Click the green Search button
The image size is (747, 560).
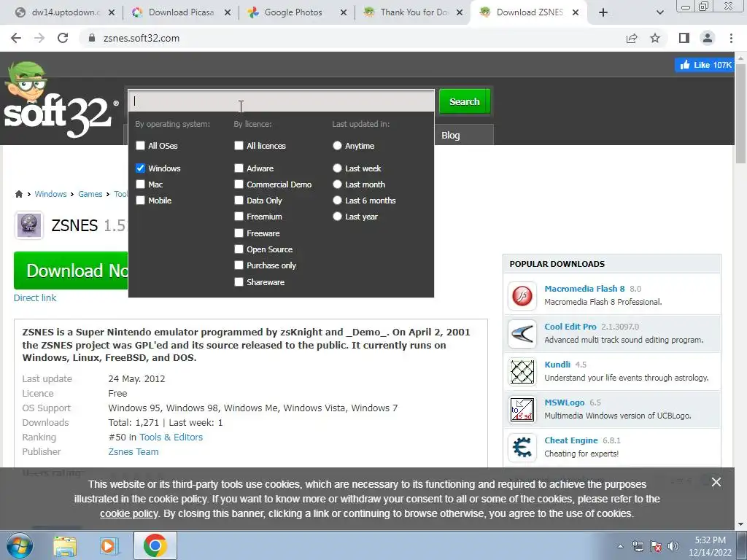click(x=465, y=101)
